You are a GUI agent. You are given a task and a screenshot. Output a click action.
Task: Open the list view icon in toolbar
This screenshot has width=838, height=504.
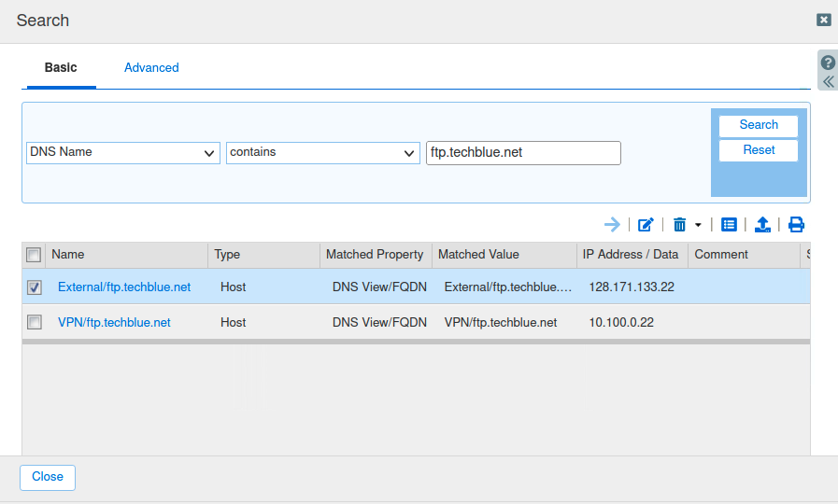click(730, 224)
